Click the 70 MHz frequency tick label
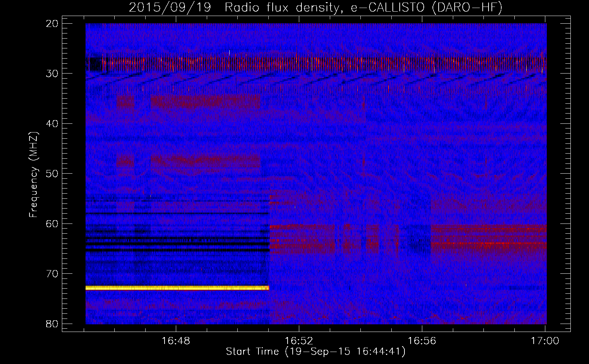589x364 pixels. click(52, 274)
